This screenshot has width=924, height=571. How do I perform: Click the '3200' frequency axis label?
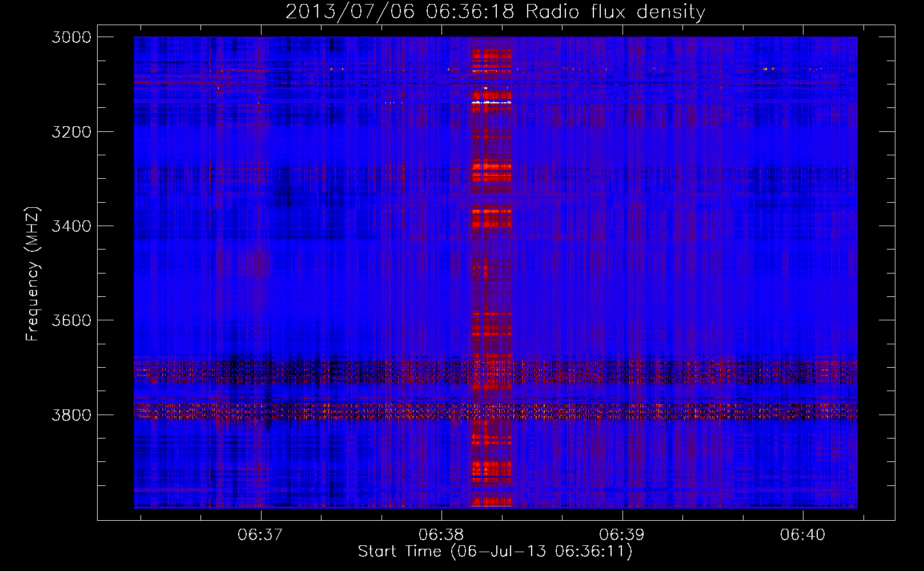click(71, 132)
